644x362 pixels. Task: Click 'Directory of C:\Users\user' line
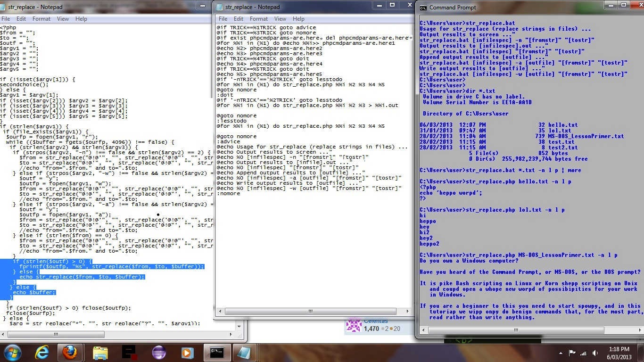(x=466, y=114)
